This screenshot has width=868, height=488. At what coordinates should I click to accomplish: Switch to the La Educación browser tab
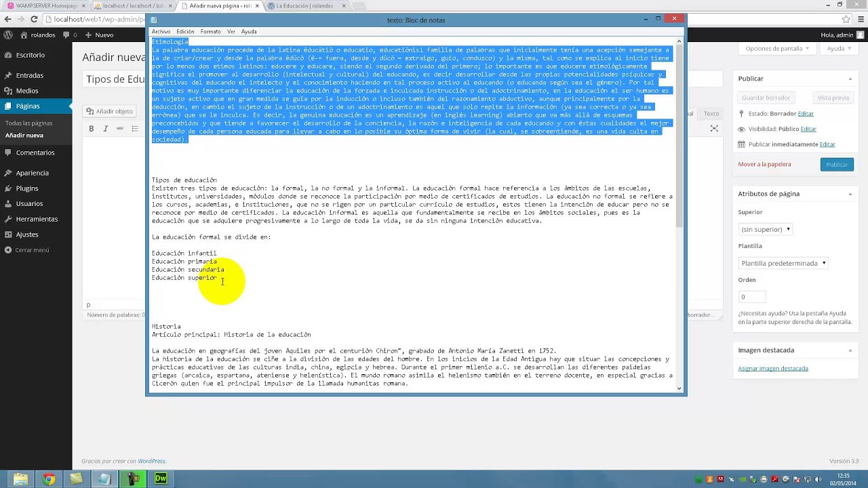pyautogui.click(x=305, y=5)
